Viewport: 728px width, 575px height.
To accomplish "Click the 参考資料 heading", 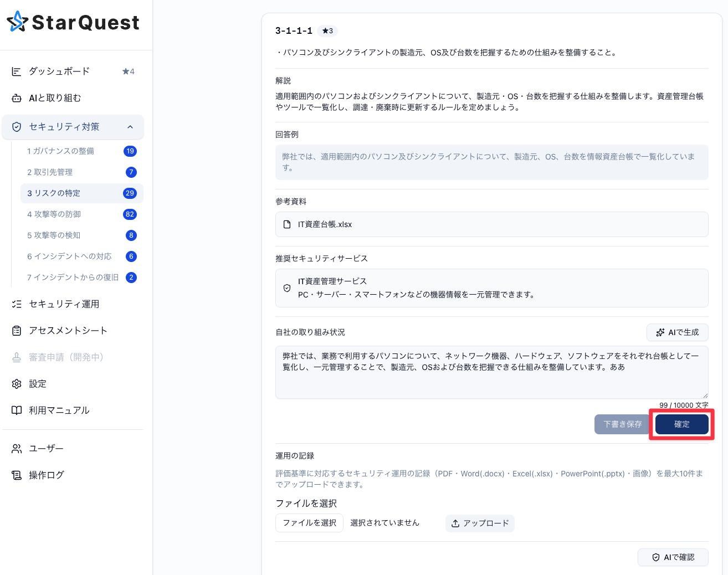I will (291, 202).
